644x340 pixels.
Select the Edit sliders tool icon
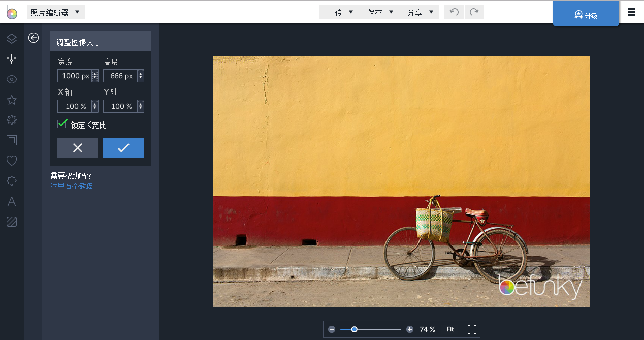(x=12, y=59)
